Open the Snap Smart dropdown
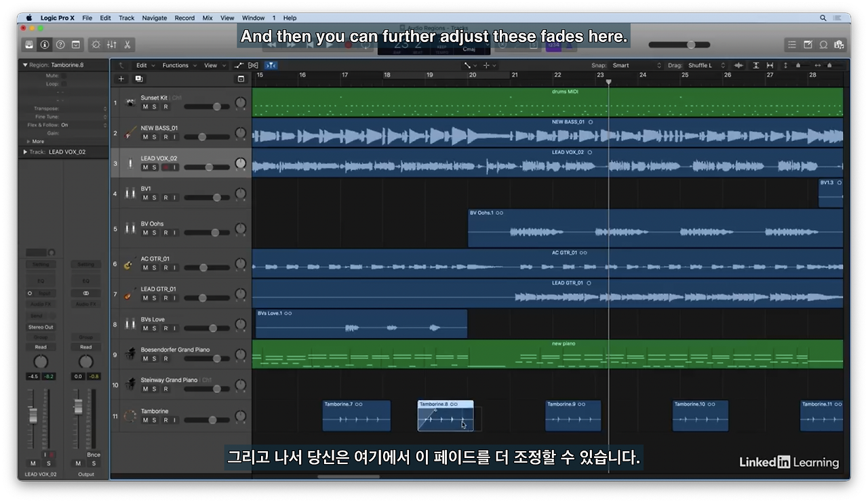This screenshot has height=502, width=868. click(x=636, y=66)
